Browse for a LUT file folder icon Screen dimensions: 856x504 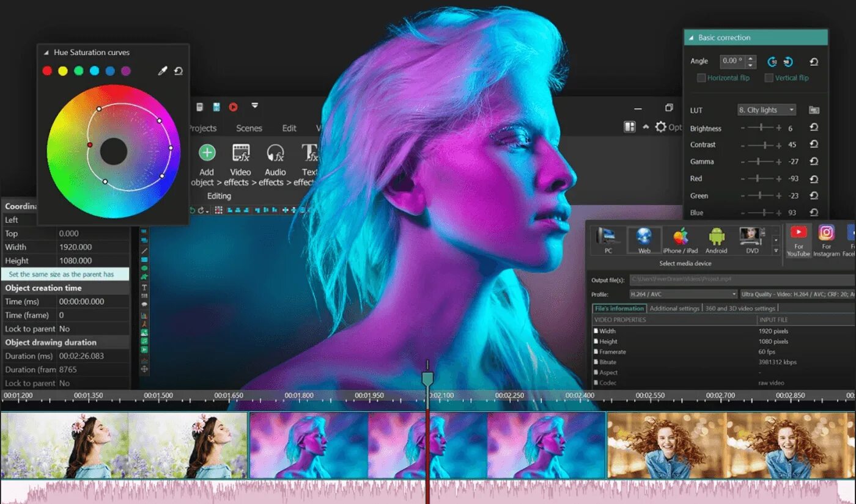814,110
